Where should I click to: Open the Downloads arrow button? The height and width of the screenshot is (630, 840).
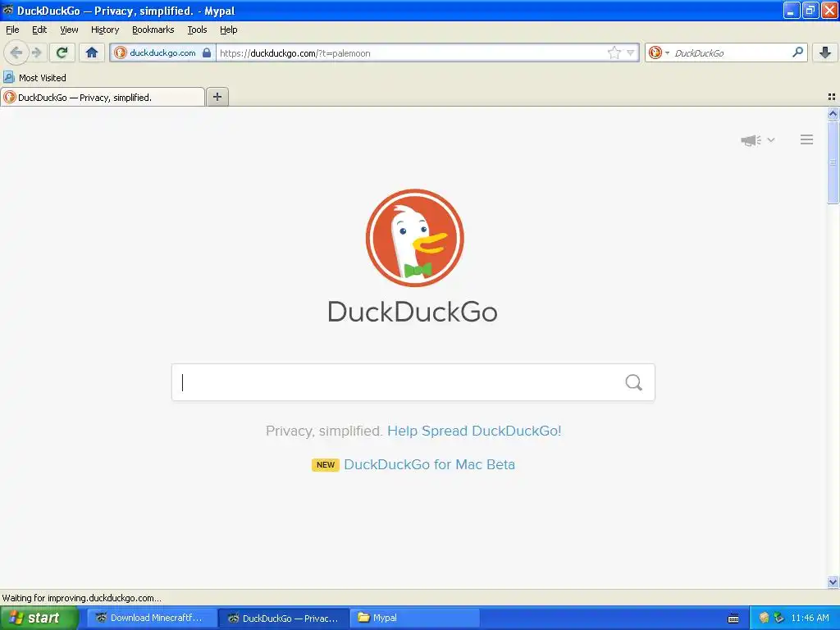click(x=825, y=52)
